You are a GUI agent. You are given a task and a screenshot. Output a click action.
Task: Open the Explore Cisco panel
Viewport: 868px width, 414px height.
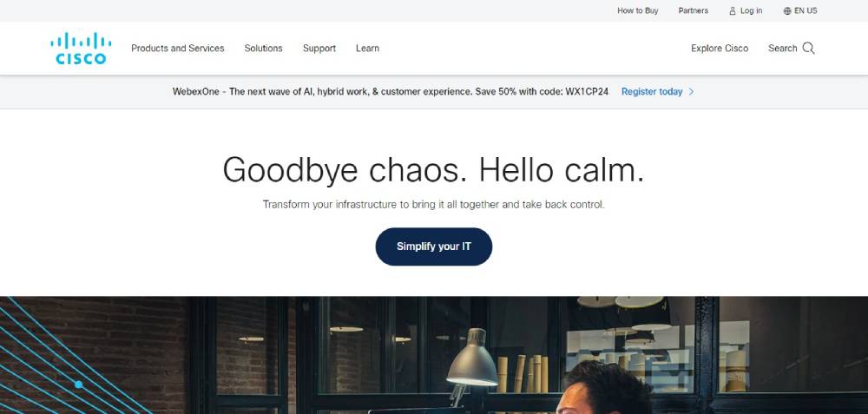pos(720,48)
